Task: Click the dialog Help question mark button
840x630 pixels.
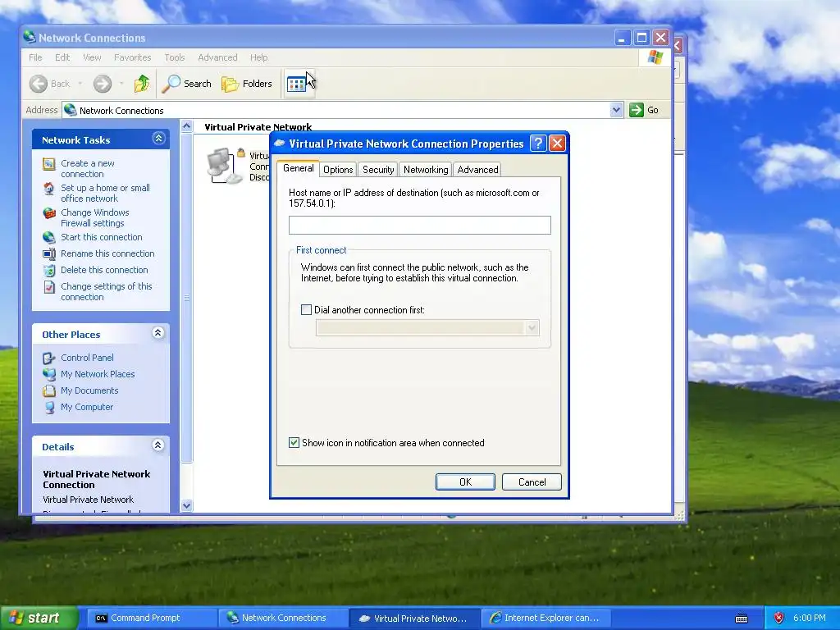Action: pos(538,143)
